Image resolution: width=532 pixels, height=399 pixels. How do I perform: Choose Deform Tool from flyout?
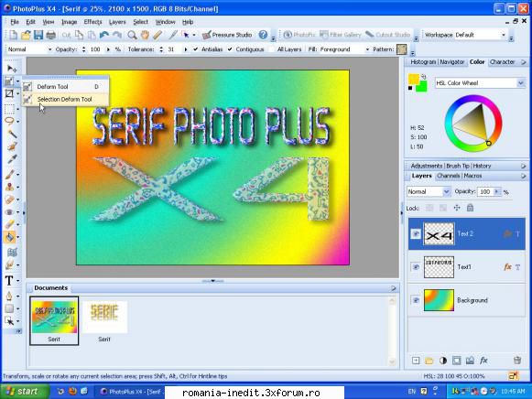[x=66, y=86]
